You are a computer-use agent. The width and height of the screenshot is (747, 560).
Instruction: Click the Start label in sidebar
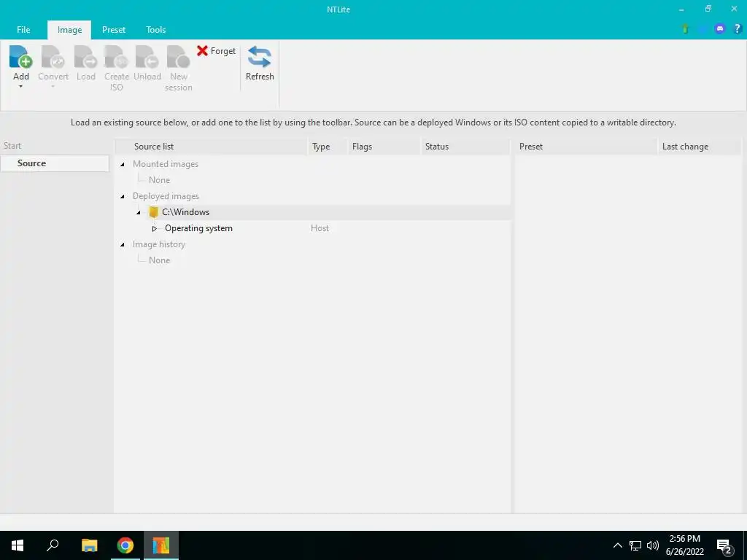(12, 146)
